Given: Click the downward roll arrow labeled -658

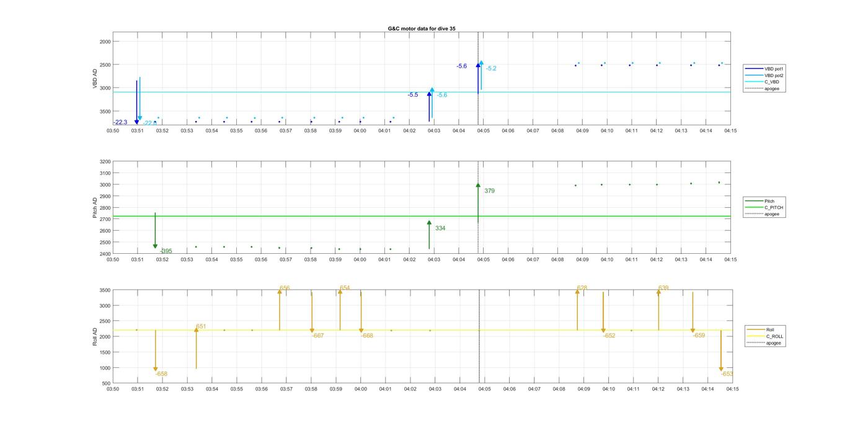Looking at the screenshot, I should (x=156, y=351).
